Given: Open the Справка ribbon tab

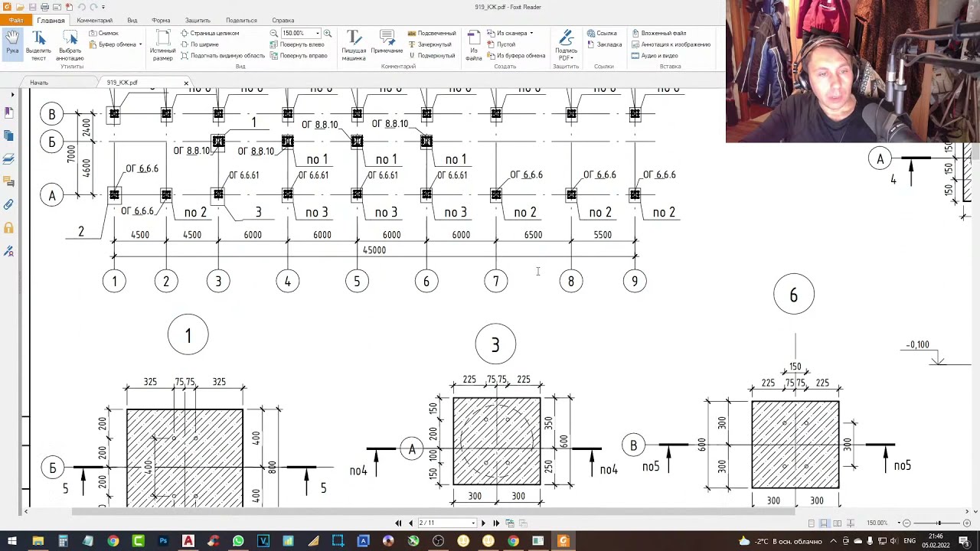Looking at the screenshot, I should [283, 21].
